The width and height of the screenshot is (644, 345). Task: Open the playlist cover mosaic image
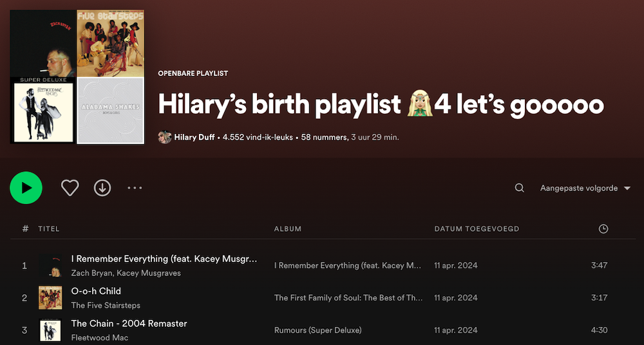[77, 77]
